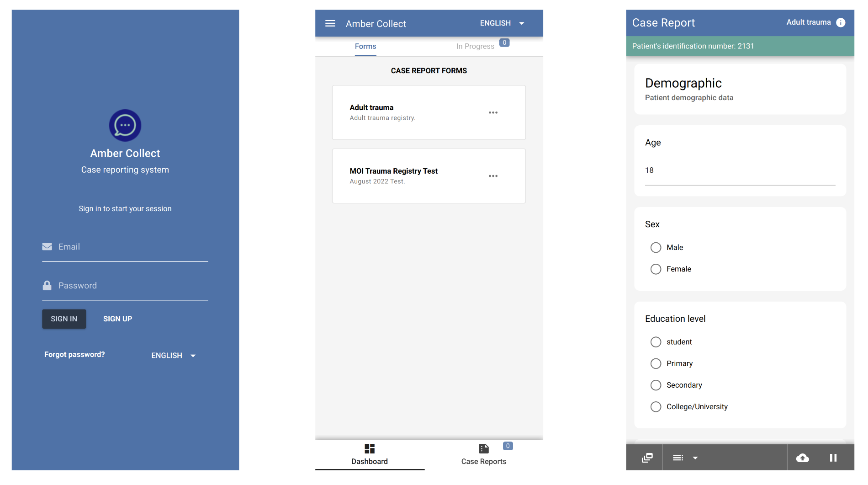Viewport: 868px width, 485px height.
Task: Click the Age input field showing 18
Action: 740,171
